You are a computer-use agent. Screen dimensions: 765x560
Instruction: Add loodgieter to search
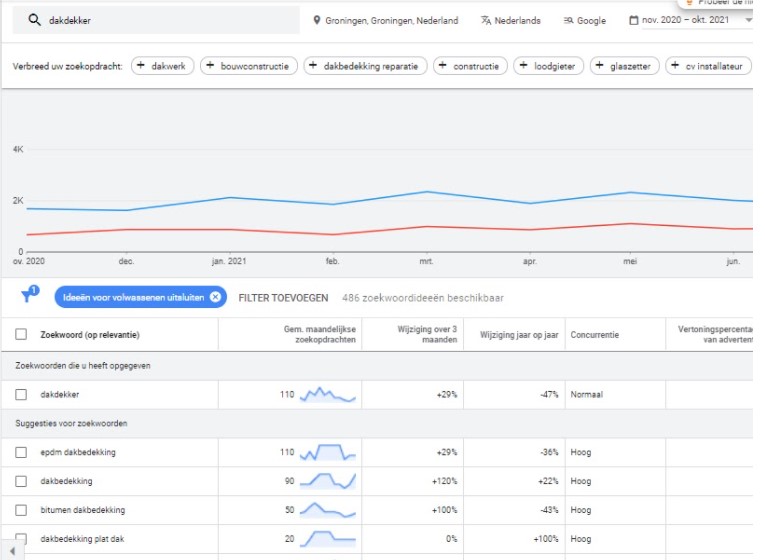coord(548,66)
